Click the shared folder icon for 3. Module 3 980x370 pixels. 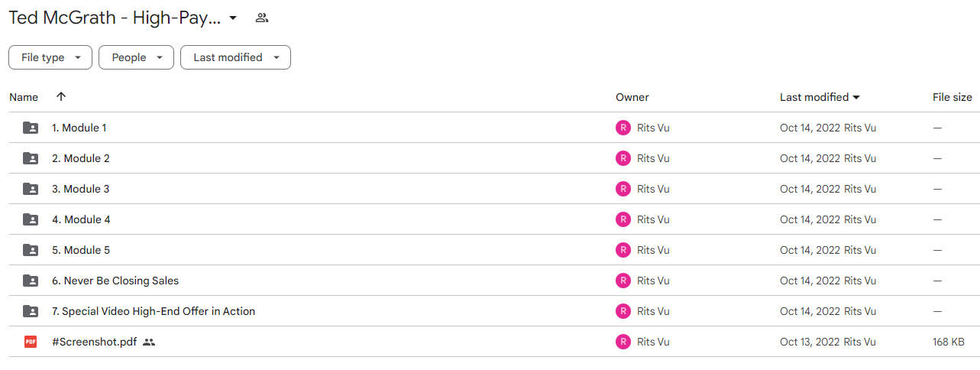[x=31, y=189]
